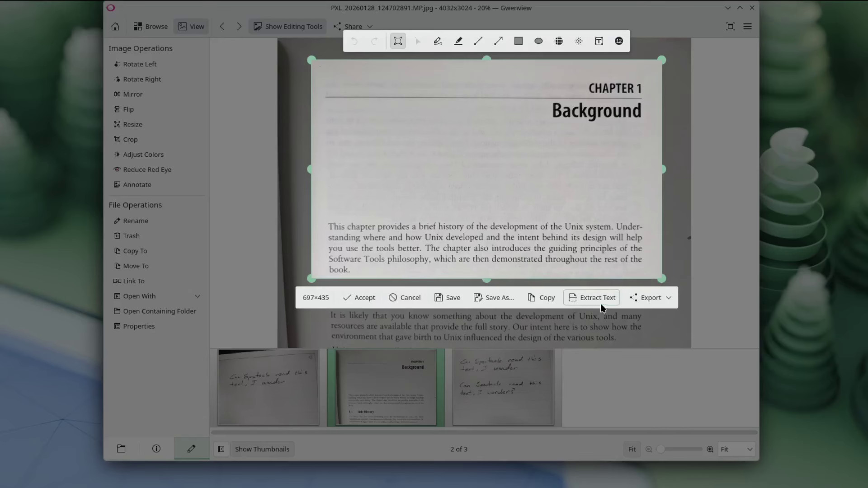Select the ellipse shape tool
This screenshot has height=488, width=868.
[x=538, y=41]
